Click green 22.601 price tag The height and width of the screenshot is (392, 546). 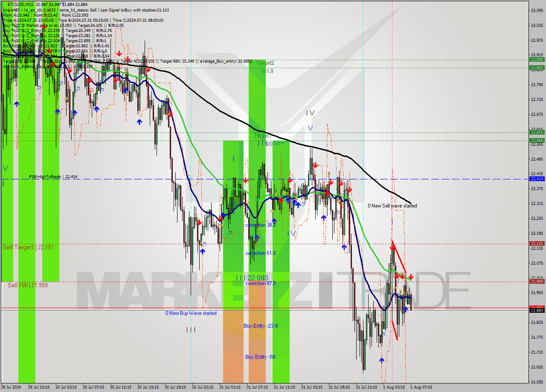536,132
